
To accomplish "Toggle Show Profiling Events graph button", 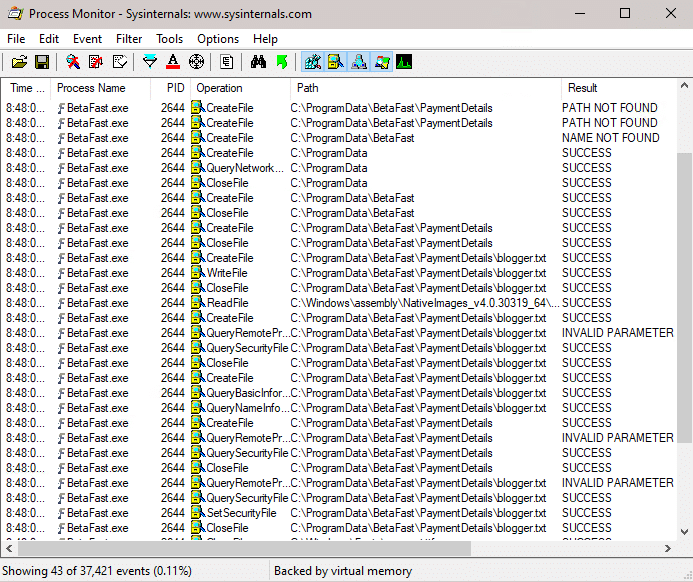I will click(x=404, y=62).
